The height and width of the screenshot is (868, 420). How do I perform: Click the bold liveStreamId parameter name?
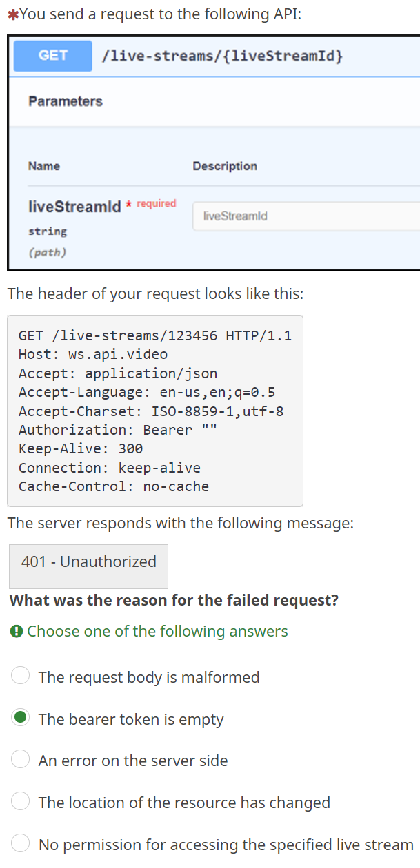click(74, 207)
